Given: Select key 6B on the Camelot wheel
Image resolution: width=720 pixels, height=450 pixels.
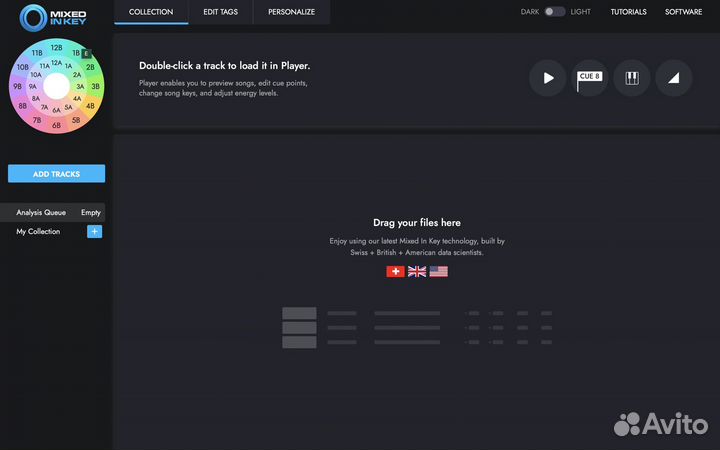Looking at the screenshot, I should click(57, 126).
